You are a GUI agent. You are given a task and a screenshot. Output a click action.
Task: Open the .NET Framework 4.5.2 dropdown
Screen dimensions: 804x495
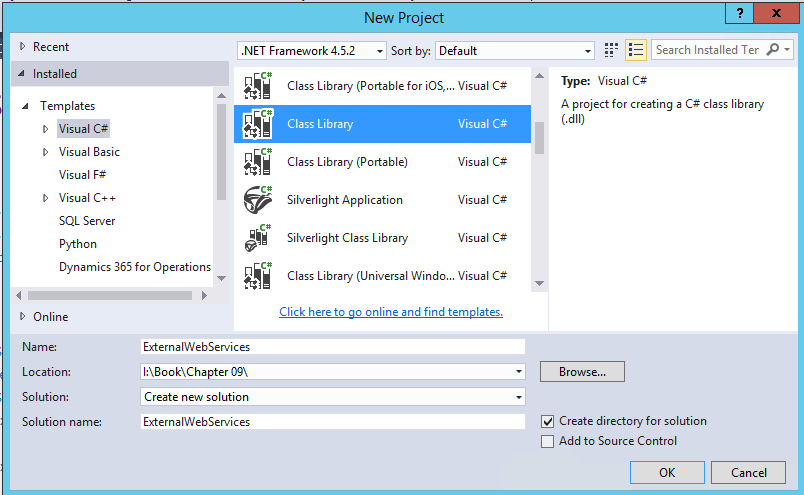click(x=379, y=51)
